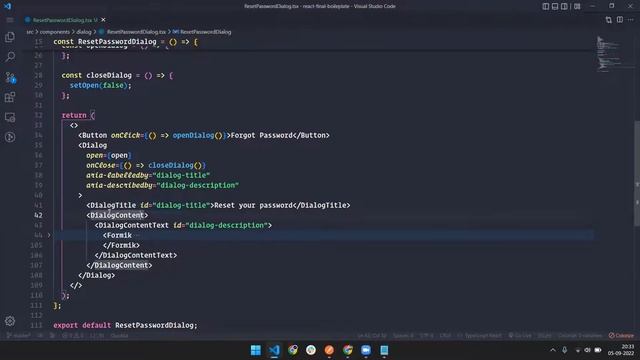Open the Extensions view

(10, 97)
